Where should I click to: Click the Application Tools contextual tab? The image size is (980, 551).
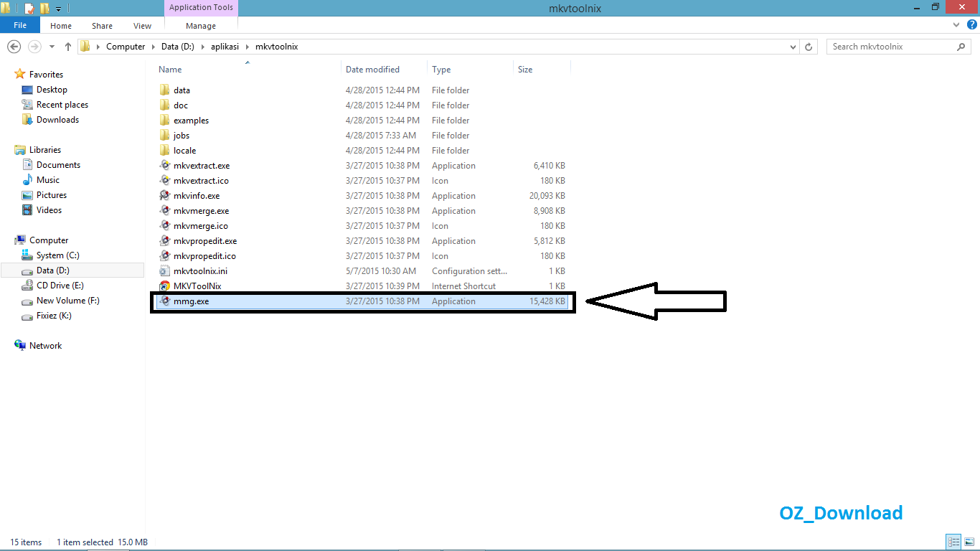[x=201, y=7]
